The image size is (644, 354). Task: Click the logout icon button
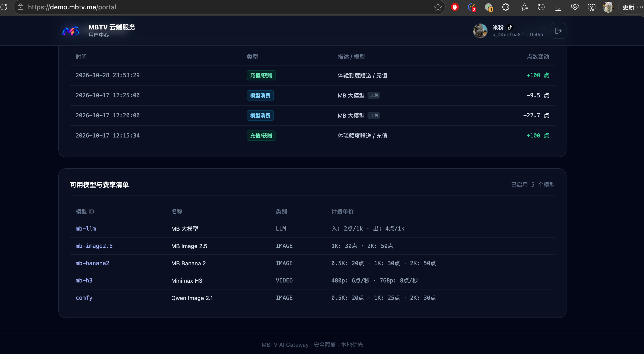pyautogui.click(x=558, y=31)
